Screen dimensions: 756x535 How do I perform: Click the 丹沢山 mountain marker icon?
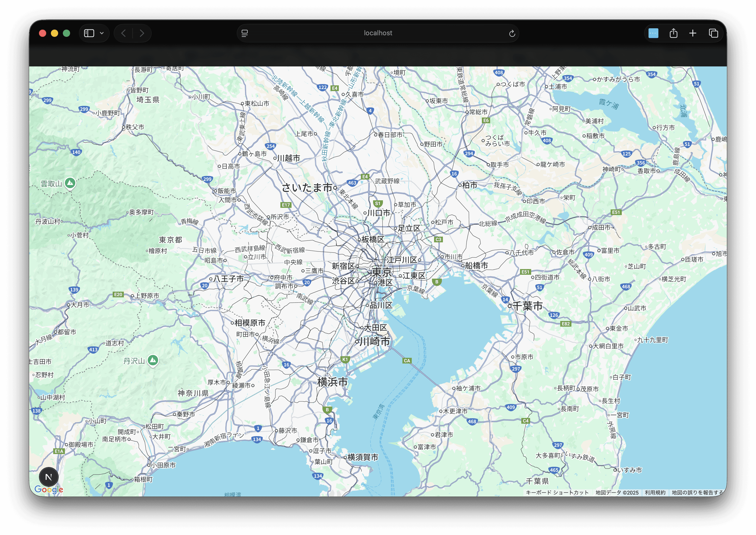153,360
